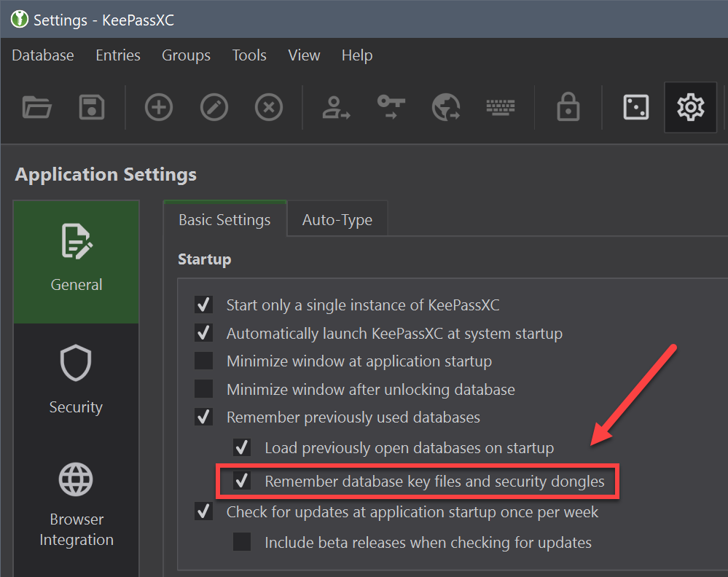Uncheck remember database key files and security dongles
This screenshot has height=577, width=728.
pyautogui.click(x=241, y=482)
